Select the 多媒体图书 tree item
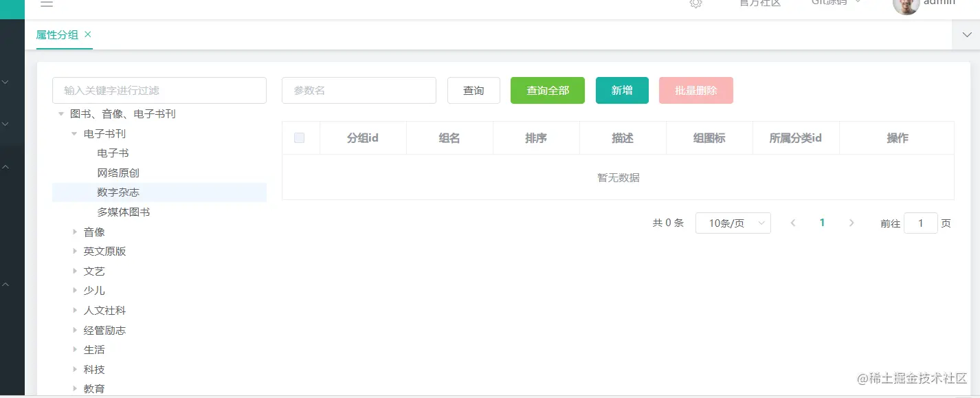 pos(124,212)
